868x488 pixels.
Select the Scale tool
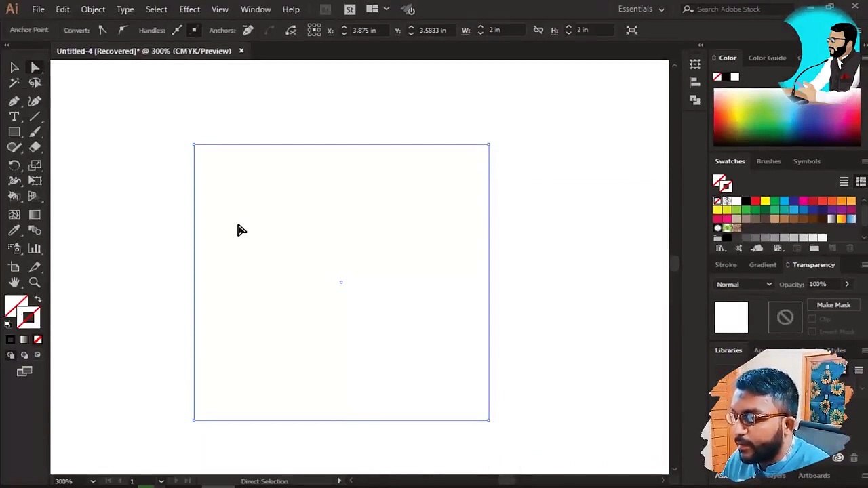click(35, 165)
